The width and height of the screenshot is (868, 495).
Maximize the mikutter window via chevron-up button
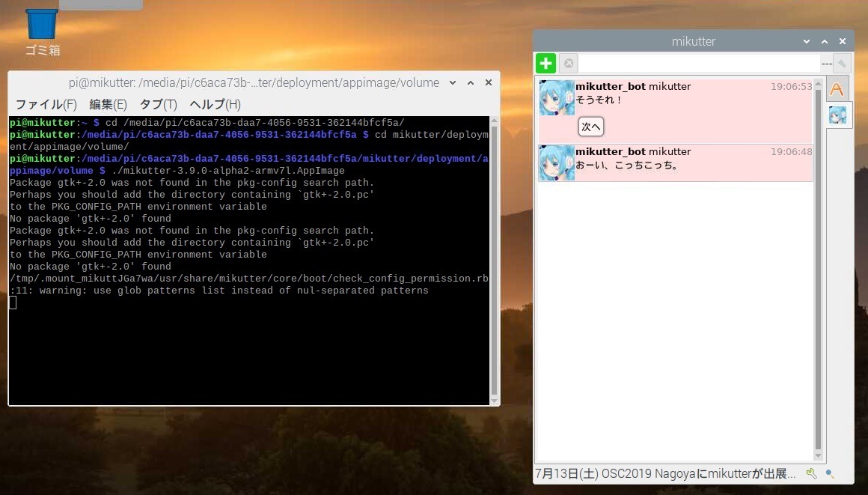pyautogui.click(x=825, y=42)
